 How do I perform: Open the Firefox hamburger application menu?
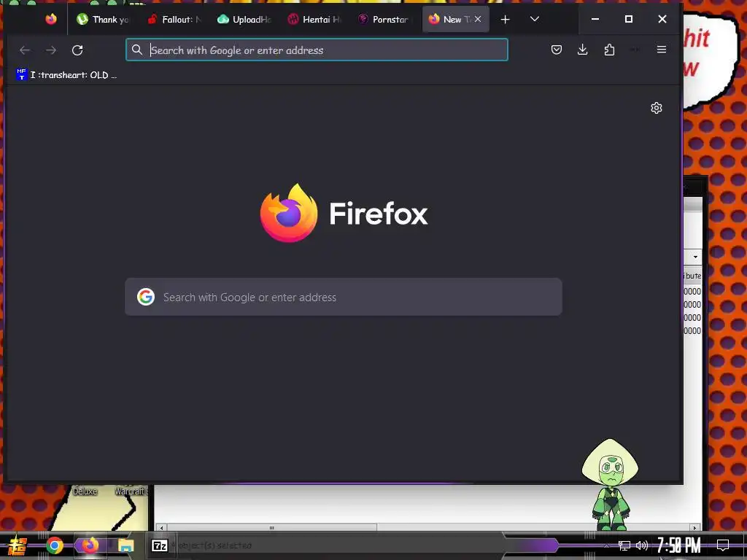(x=661, y=50)
